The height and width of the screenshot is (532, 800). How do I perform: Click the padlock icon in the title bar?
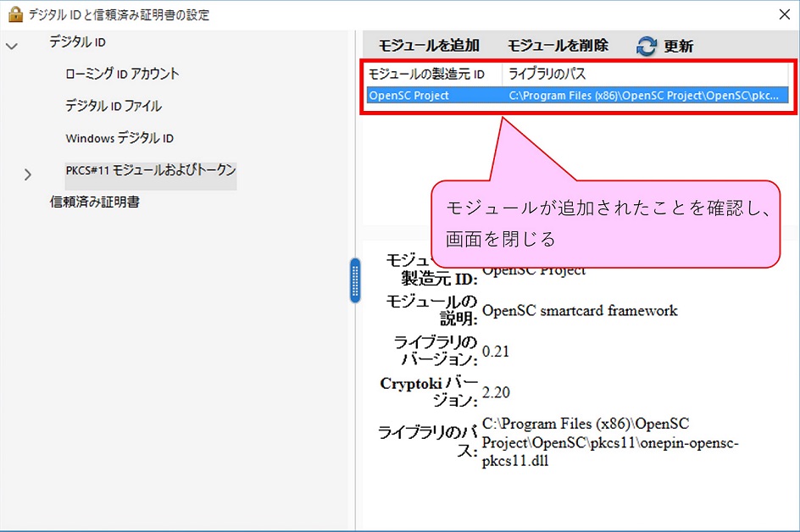14,14
